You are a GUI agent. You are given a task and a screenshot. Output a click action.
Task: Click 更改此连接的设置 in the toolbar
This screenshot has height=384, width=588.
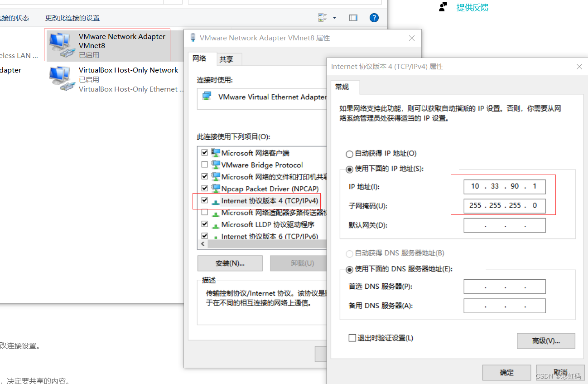pyautogui.click(x=72, y=18)
